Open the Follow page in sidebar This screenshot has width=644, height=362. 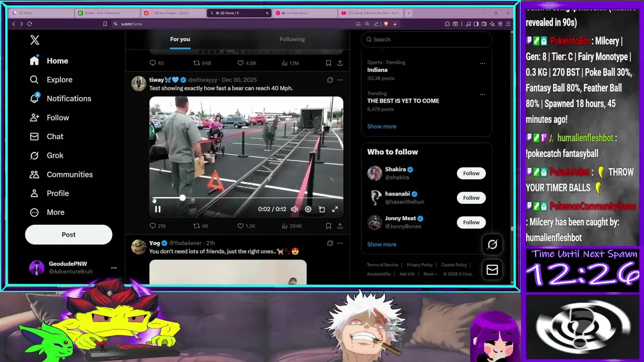pos(49,118)
